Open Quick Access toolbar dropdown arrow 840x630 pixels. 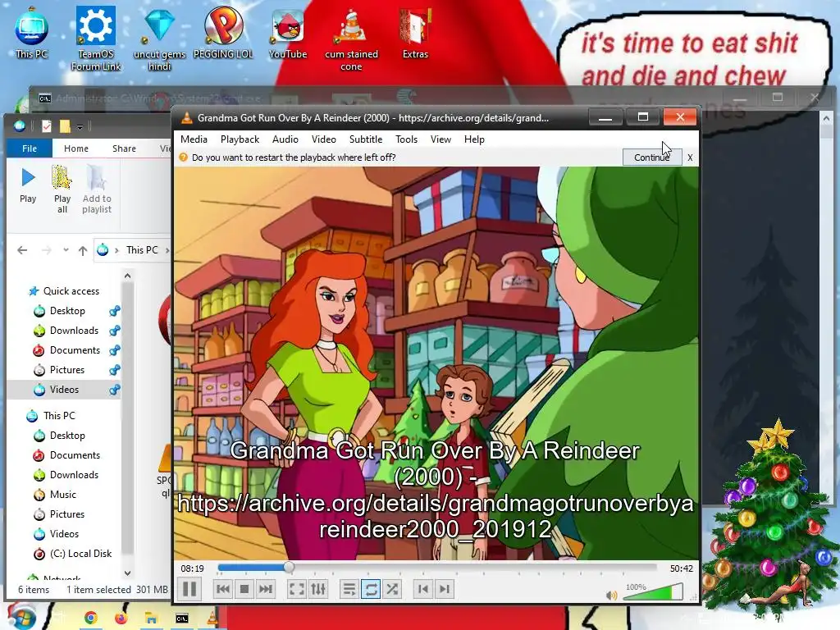tap(80, 127)
